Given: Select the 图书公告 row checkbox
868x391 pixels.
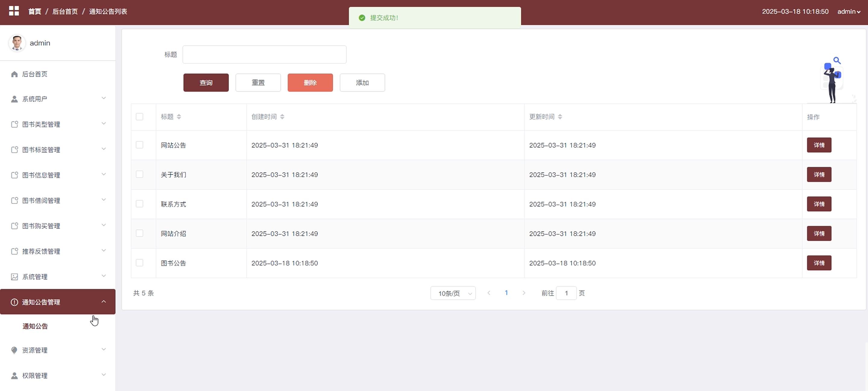Looking at the screenshot, I should click(140, 263).
